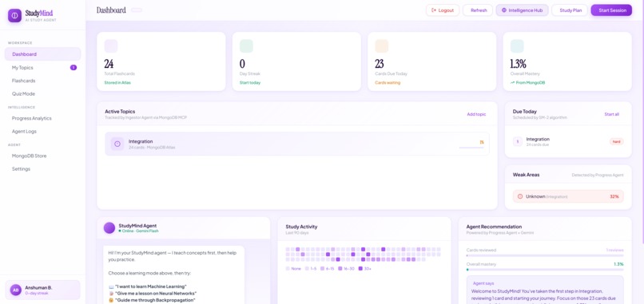
Task: Click the Integration topic circle icon
Action: 117,144
